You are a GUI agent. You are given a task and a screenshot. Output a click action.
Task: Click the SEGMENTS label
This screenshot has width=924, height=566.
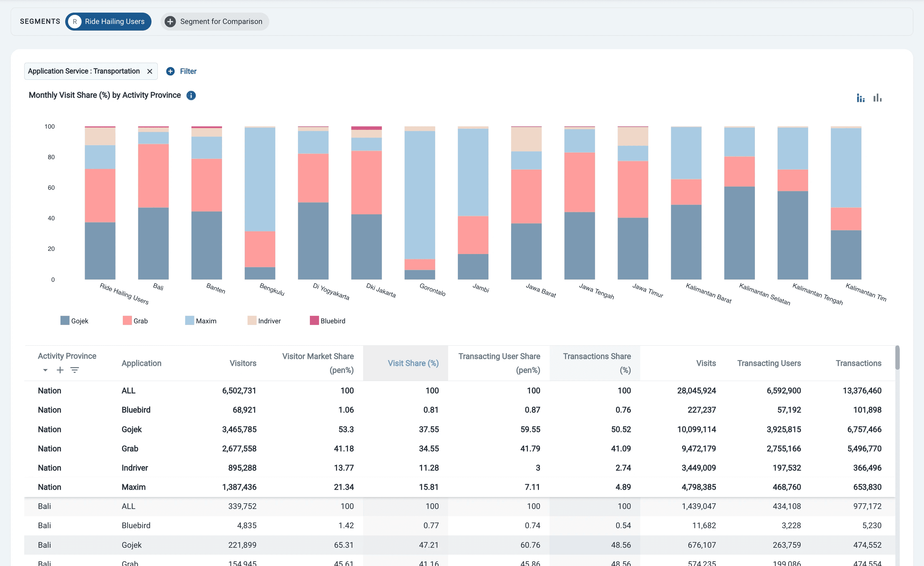[x=40, y=21]
